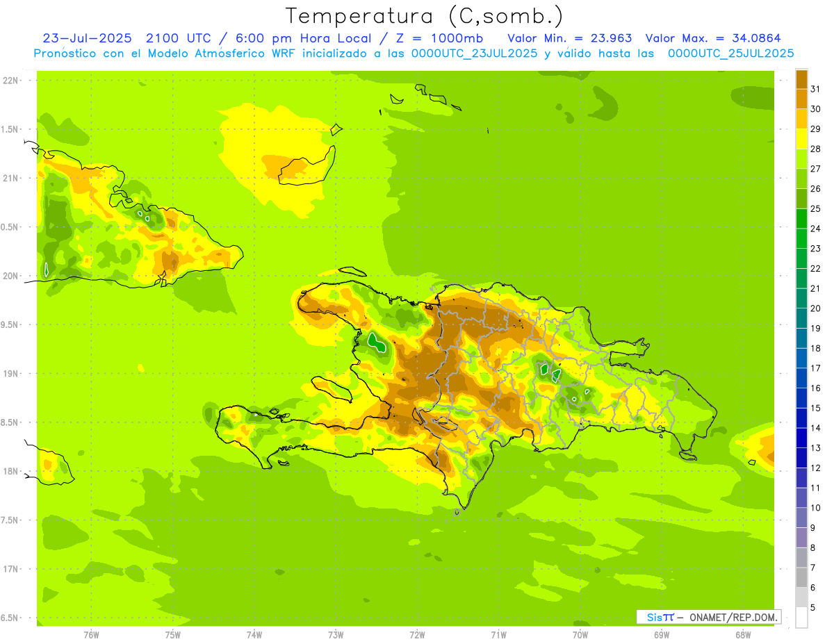Click the "74W" longitude axis label
The image size is (834, 644).
[x=254, y=635]
